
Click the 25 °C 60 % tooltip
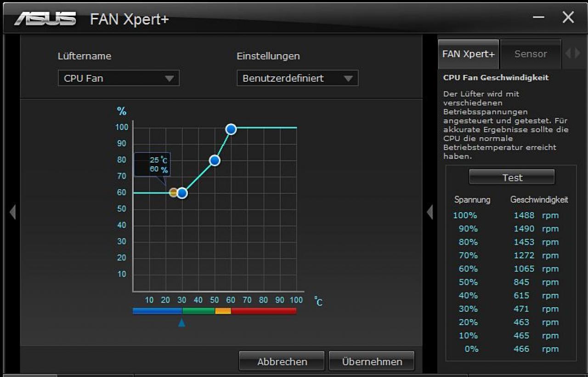coord(152,164)
